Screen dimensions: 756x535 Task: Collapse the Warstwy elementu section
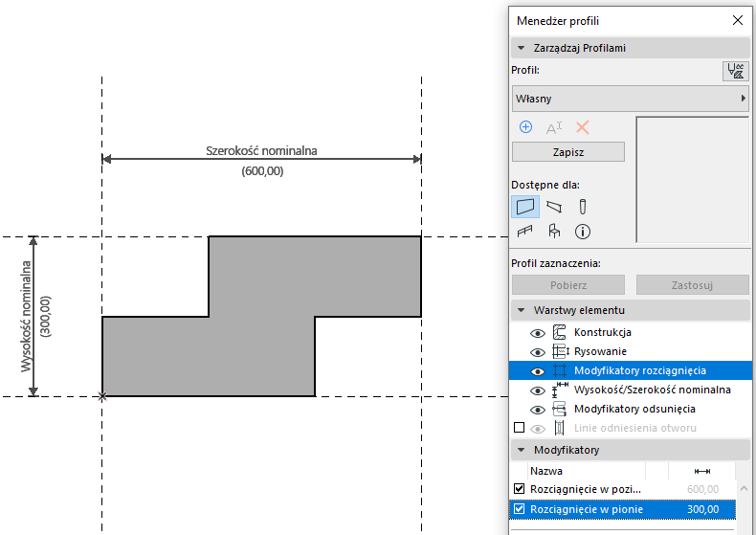coord(521,310)
